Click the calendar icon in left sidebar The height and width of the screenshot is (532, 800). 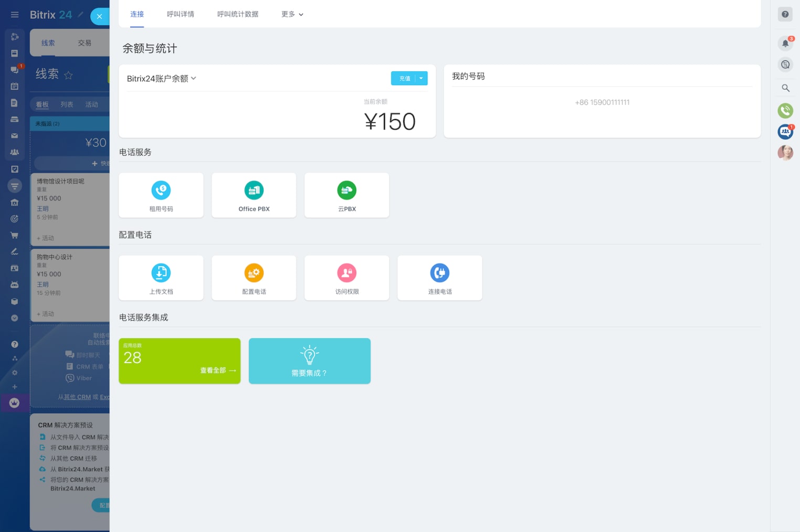[15, 86]
